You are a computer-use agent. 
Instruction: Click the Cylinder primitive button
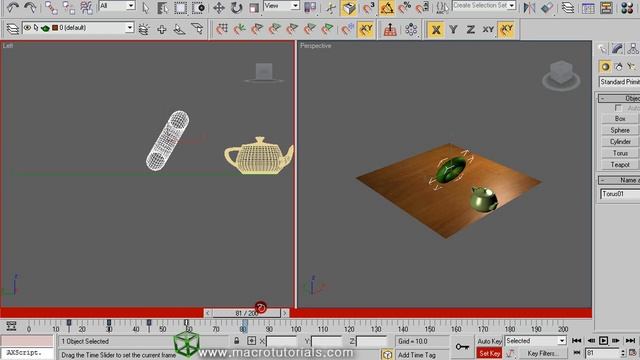click(x=620, y=141)
